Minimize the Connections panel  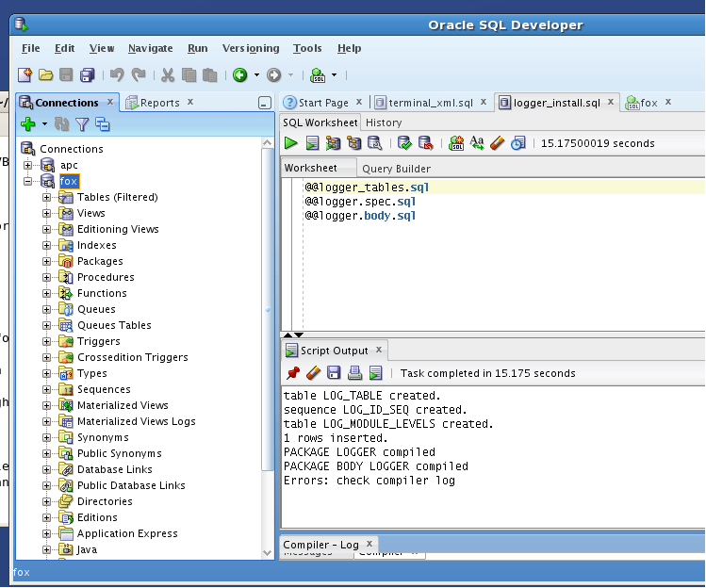pyautogui.click(x=265, y=103)
